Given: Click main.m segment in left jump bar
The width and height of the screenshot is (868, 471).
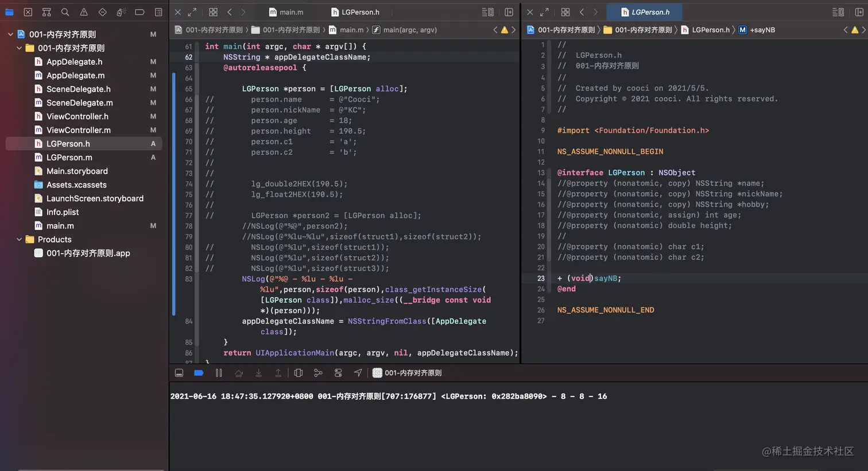Looking at the screenshot, I should [x=346, y=30].
